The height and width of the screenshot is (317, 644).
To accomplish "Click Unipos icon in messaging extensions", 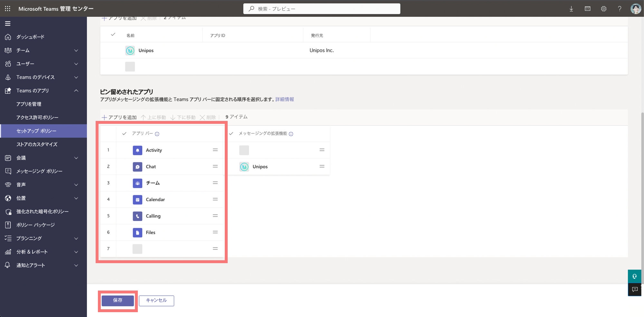I will 244,167.
